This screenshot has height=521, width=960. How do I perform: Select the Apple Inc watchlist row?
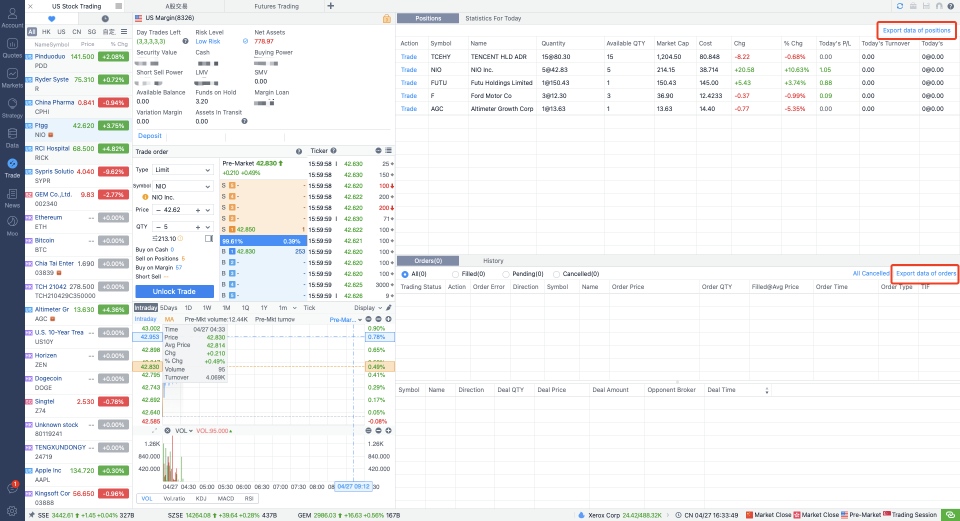pos(78,475)
